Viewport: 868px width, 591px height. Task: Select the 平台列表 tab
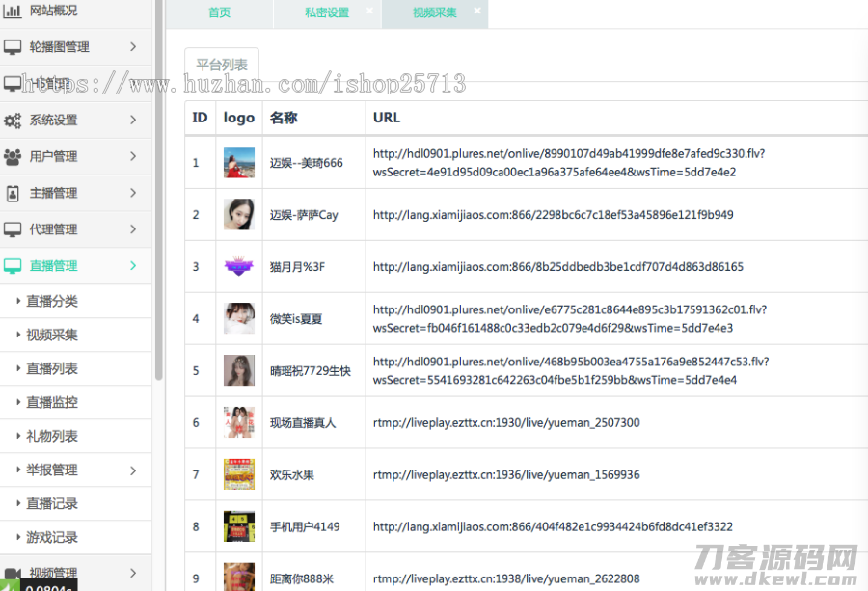pyautogui.click(x=222, y=66)
